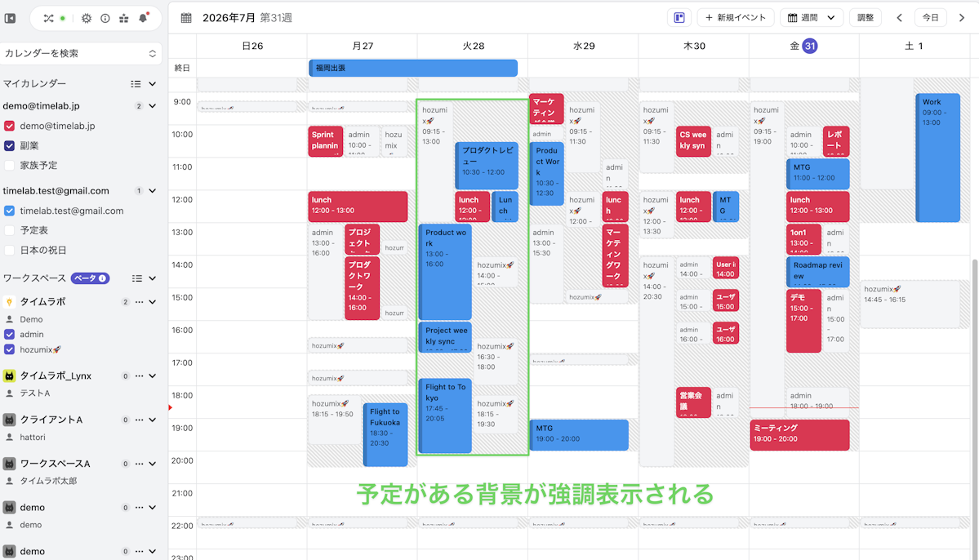
Task: Go to previous week arrow
Action: [x=899, y=17]
